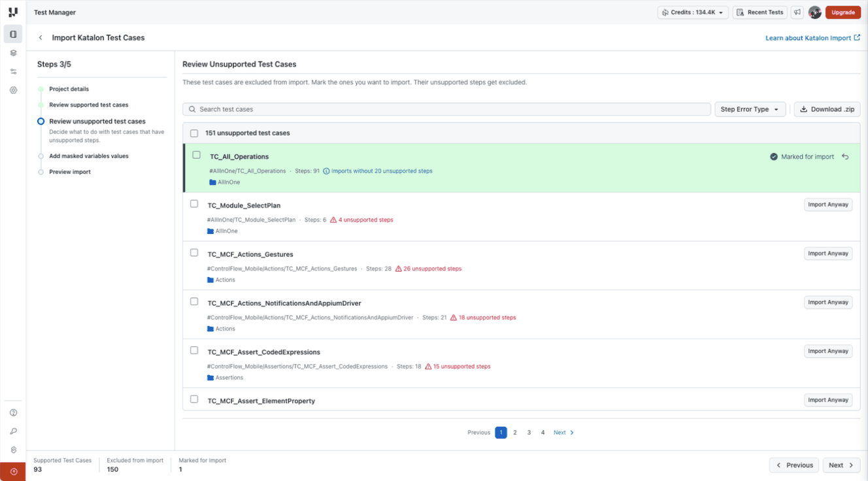Click Import Anyway for TC_Module_SelectPlan
The width and height of the screenshot is (868, 481).
tap(828, 205)
